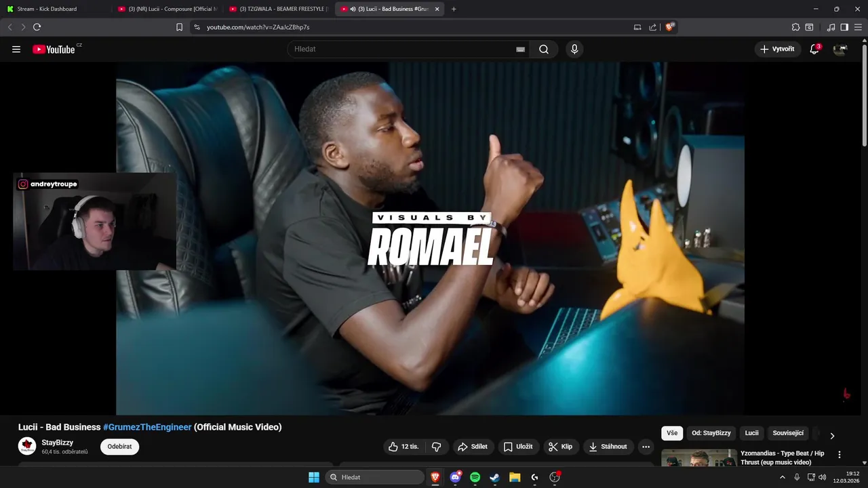868x488 pixels.
Task: Open browser extensions puzzle icon
Action: click(795, 27)
